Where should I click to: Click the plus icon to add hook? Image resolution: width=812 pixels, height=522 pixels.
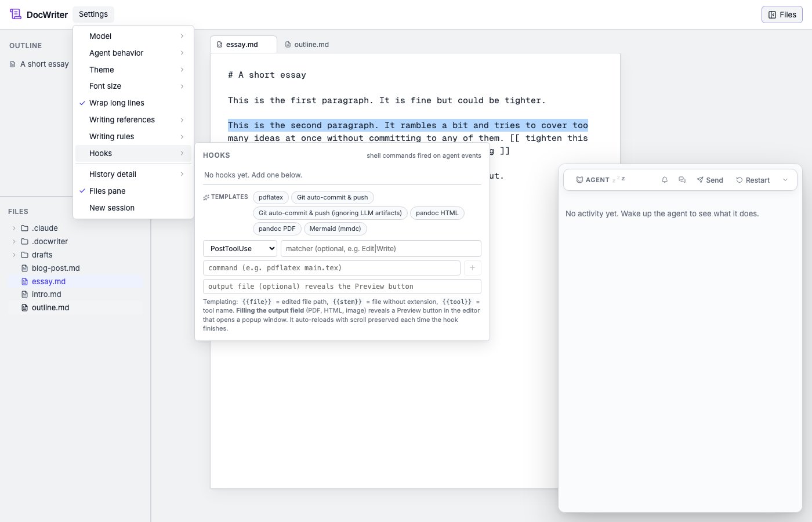tap(472, 268)
